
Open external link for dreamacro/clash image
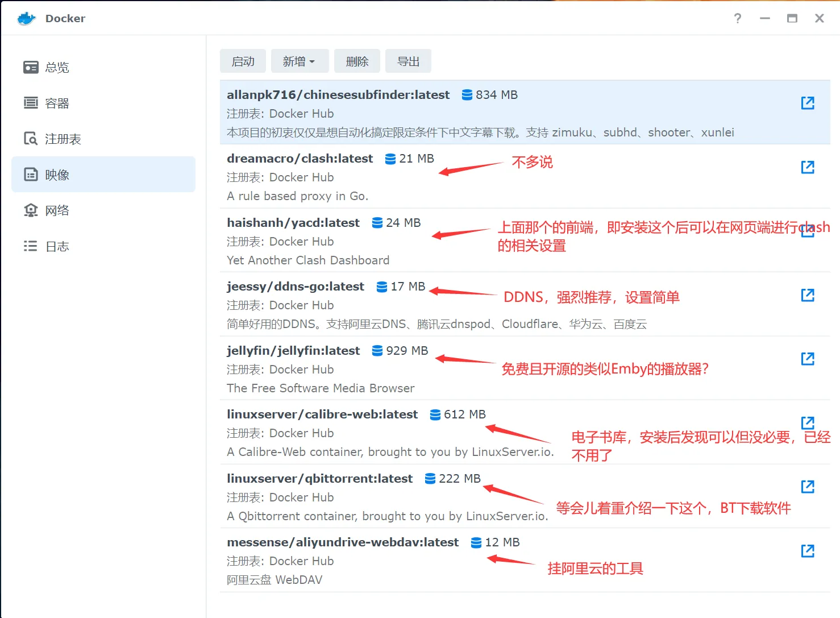click(x=808, y=167)
